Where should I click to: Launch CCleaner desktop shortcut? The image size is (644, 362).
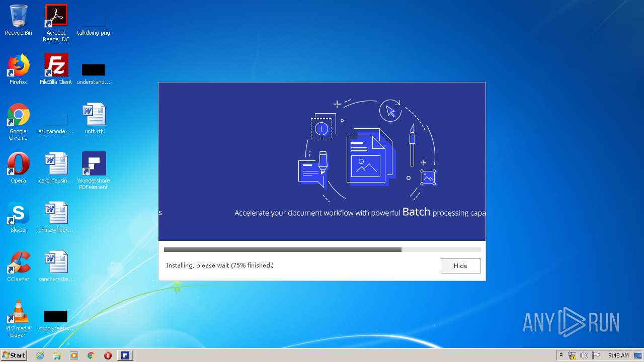click(18, 266)
